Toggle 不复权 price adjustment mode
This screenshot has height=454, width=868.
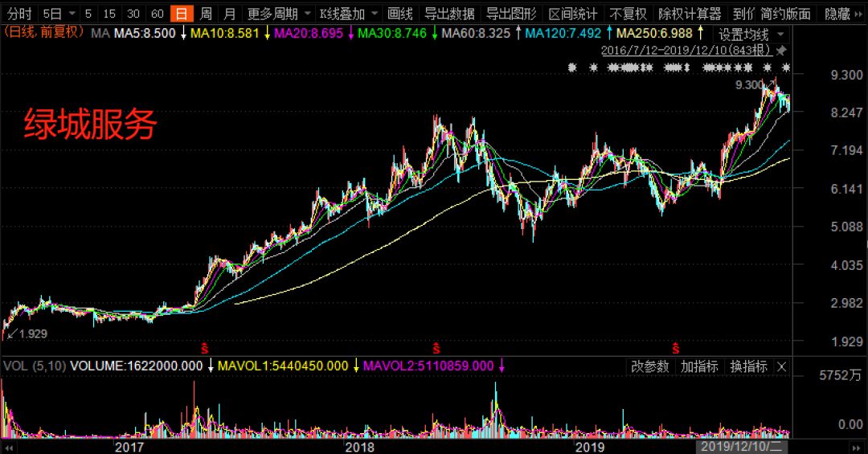[x=628, y=14]
